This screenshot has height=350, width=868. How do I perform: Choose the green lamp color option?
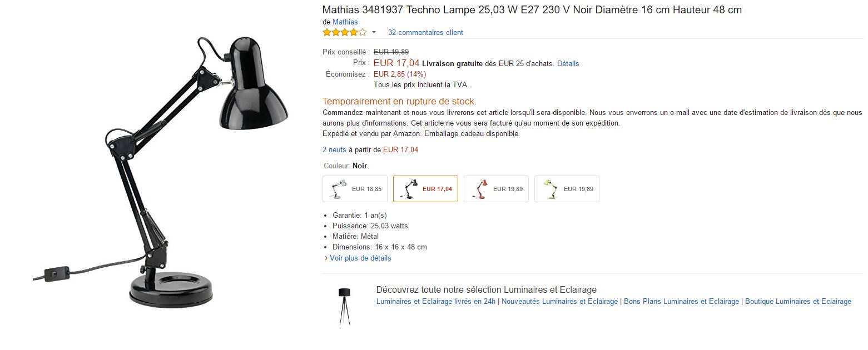coord(567,189)
